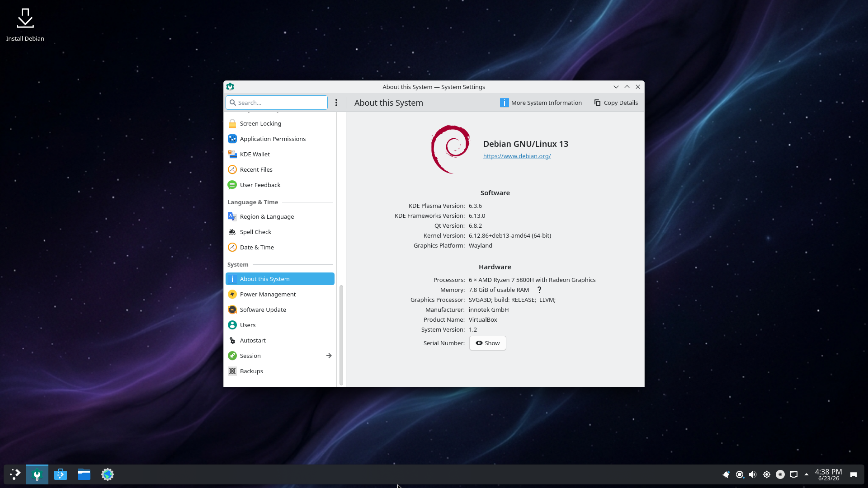Select Kernel Version value text
The height and width of the screenshot is (488, 868).
click(x=510, y=235)
